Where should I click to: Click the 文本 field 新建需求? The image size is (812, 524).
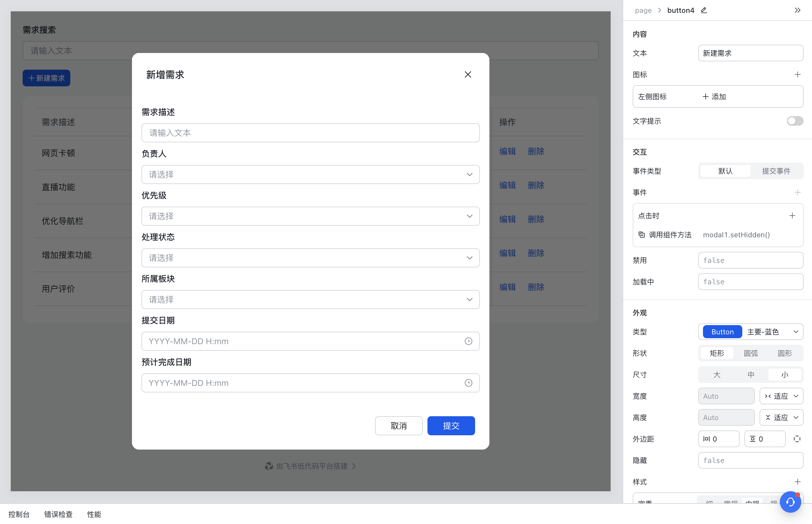(750, 53)
